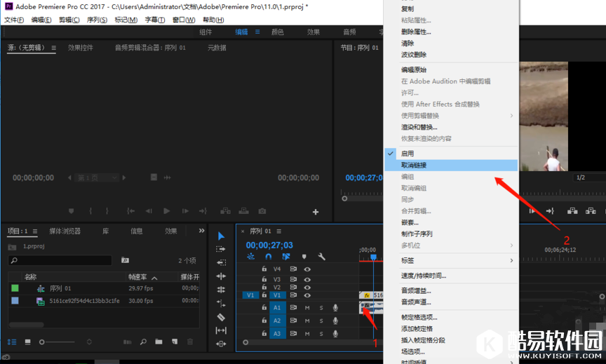Toggle V3 track output eye
This screenshot has height=364, width=606.
[307, 279]
